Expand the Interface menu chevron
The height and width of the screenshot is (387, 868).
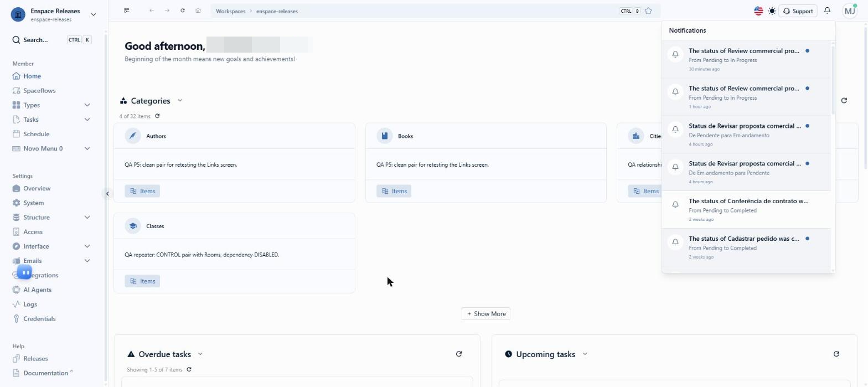[87, 246]
